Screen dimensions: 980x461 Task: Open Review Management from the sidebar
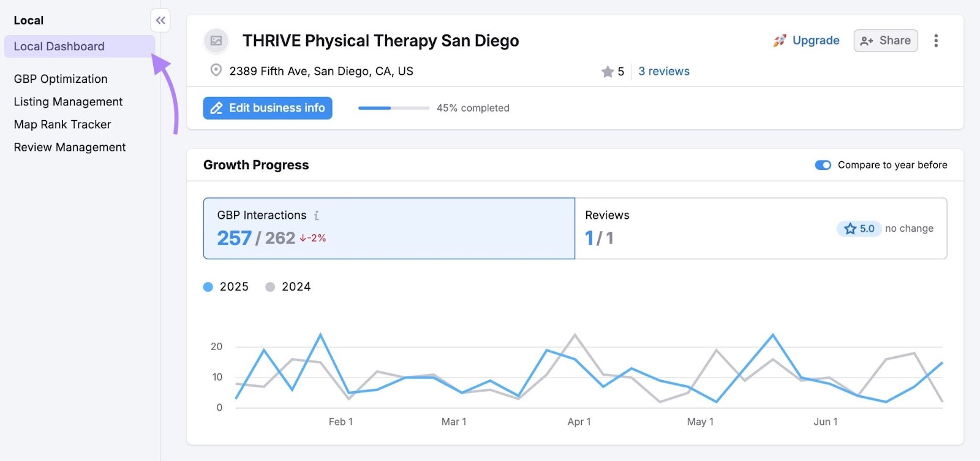pos(69,147)
